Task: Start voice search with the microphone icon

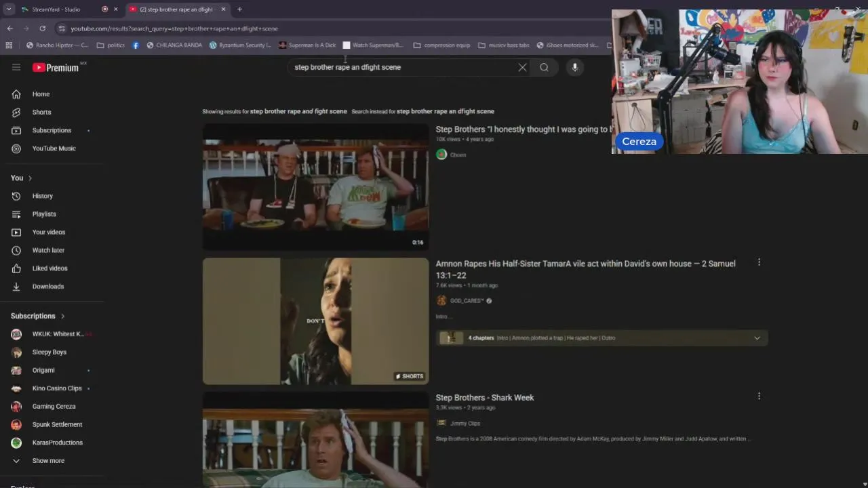Action: point(574,67)
